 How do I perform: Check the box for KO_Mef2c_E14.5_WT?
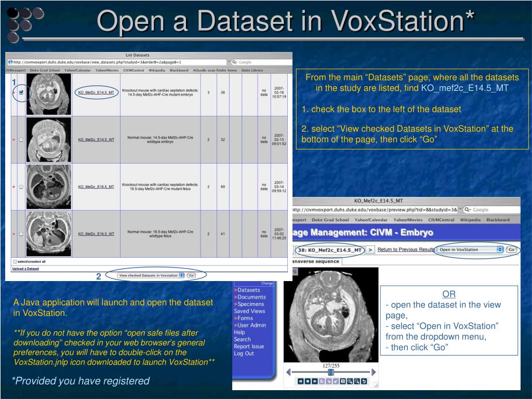coord(21,139)
